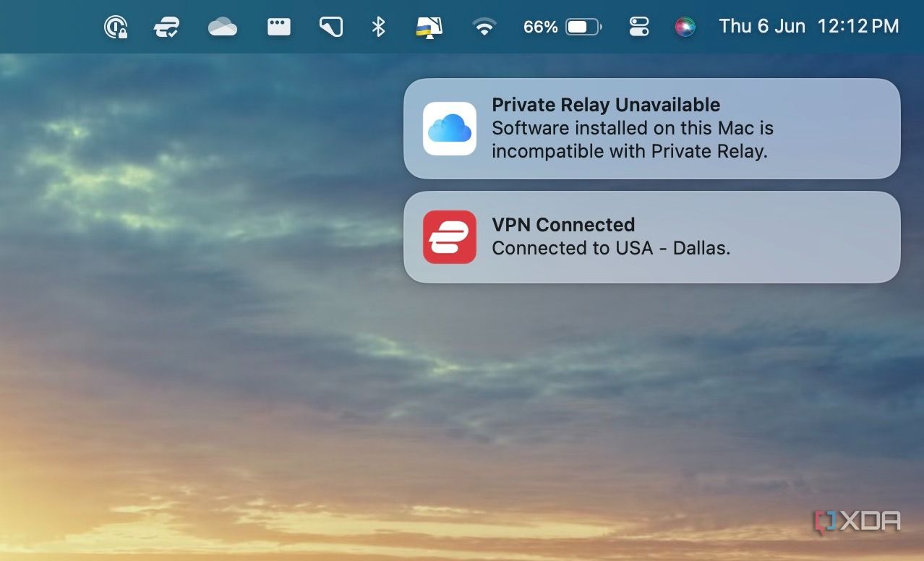Open ExpressVPN from the menu bar
924x561 pixels.
[x=166, y=27]
